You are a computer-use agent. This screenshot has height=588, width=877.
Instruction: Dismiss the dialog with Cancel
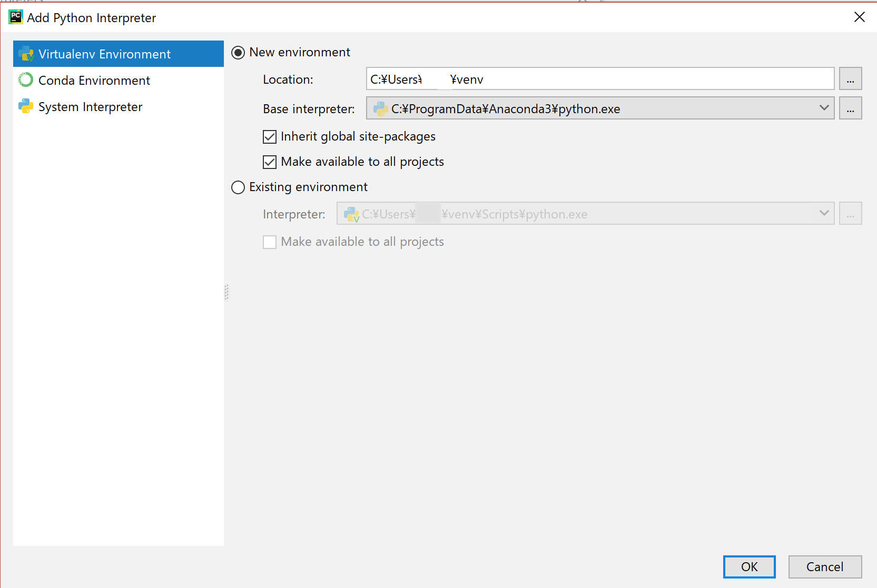pos(824,566)
